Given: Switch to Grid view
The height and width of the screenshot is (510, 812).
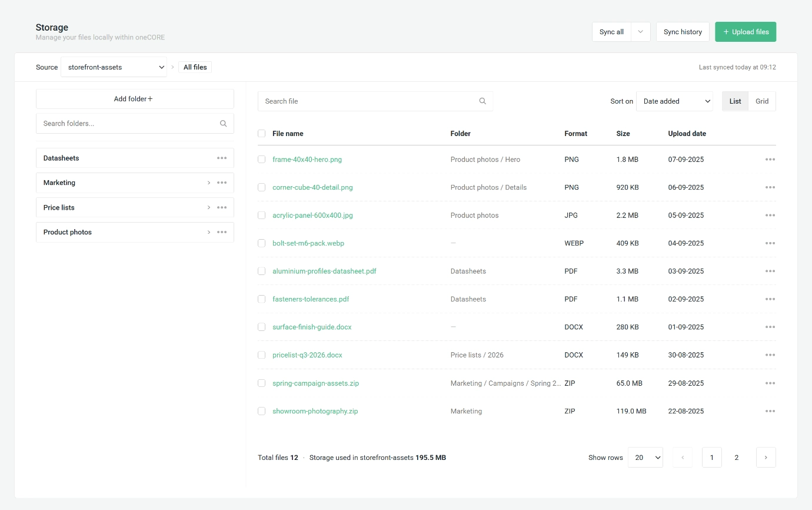Looking at the screenshot, I should coord(762,101).
